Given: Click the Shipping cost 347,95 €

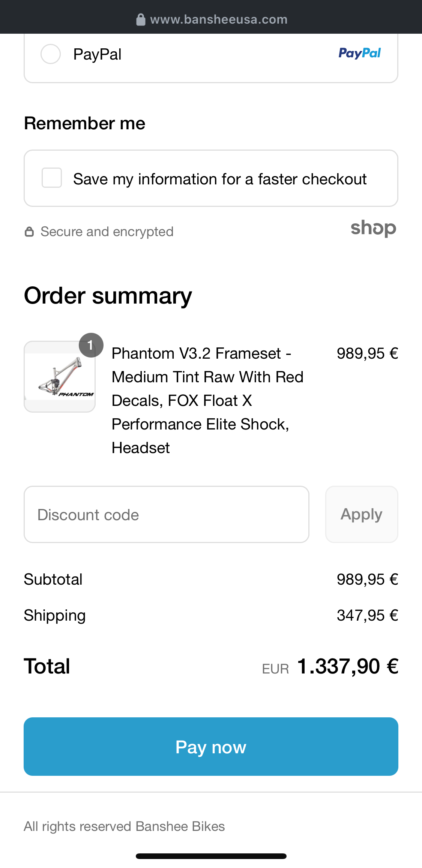Looking at the screenshot, I should [x=367, y=615].
